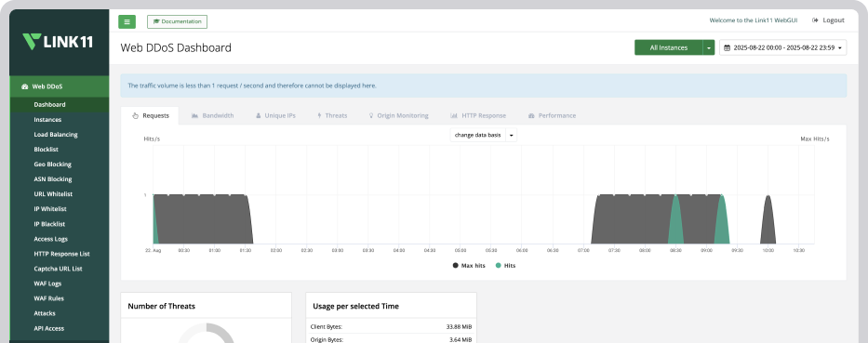868x343 pixels.
Task: Expand the All Instances dropdown arrow
Action: coord(709,47)
